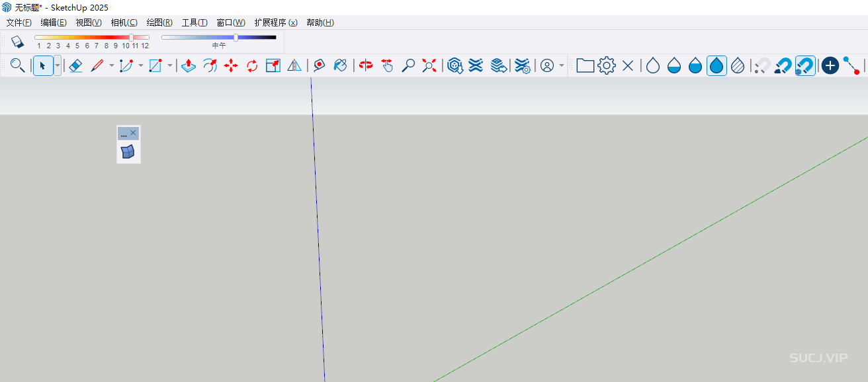Screen dimensions: 868x382
Task: Open the Extension Manager gear icon
Action: [523, 65]
